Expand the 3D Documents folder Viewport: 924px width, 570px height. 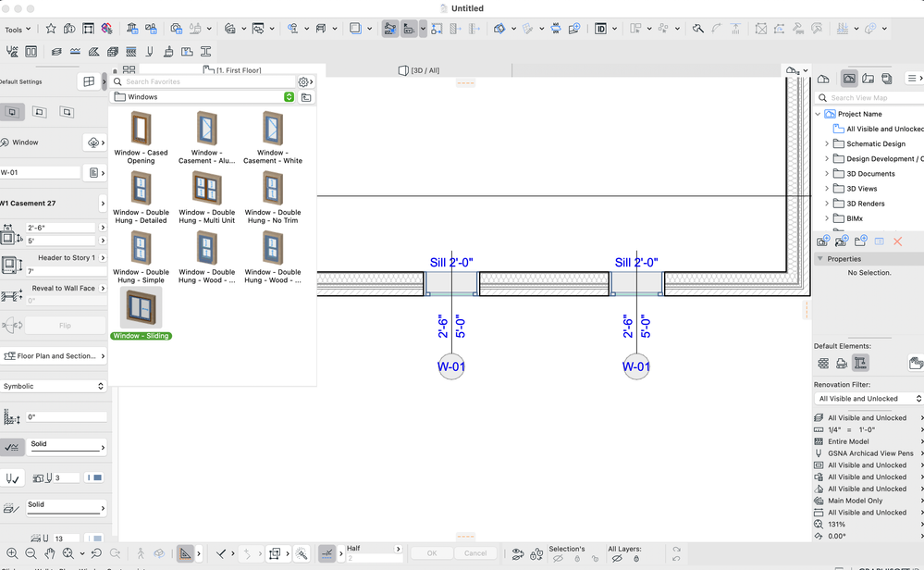click(827, 174)
